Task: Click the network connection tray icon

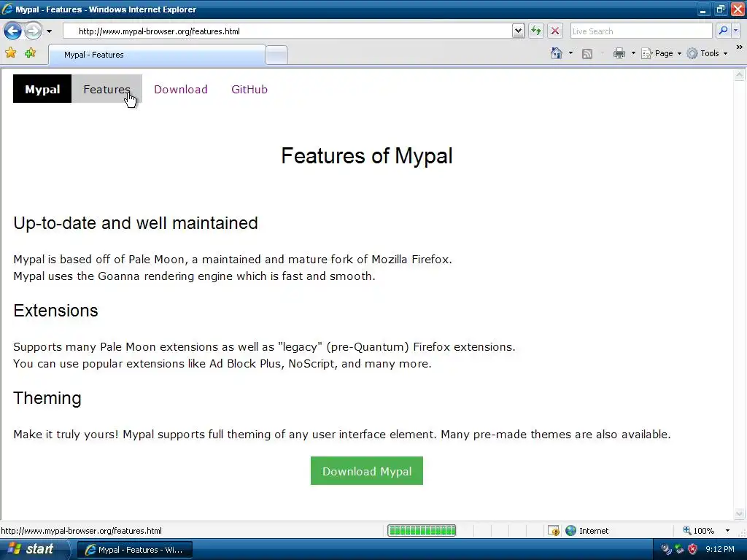Action: tap(679, 549)
